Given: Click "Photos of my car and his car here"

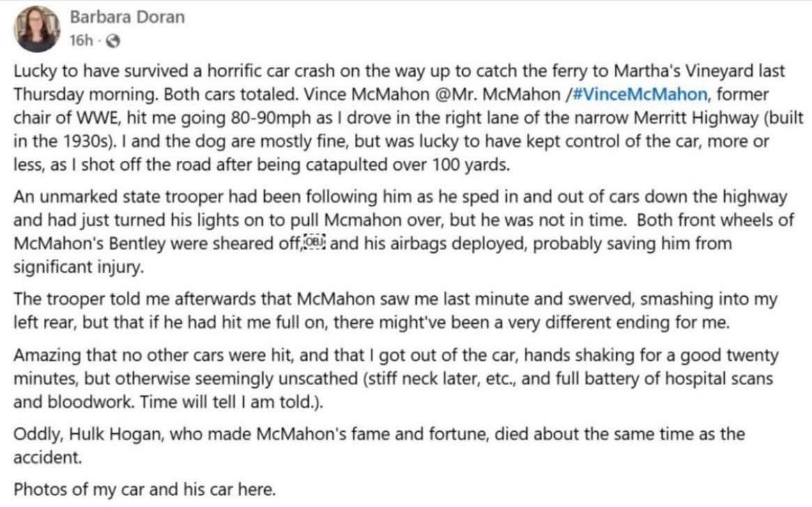Looking at the screenshot, I should pyautogui.click(x=145, y=489).
